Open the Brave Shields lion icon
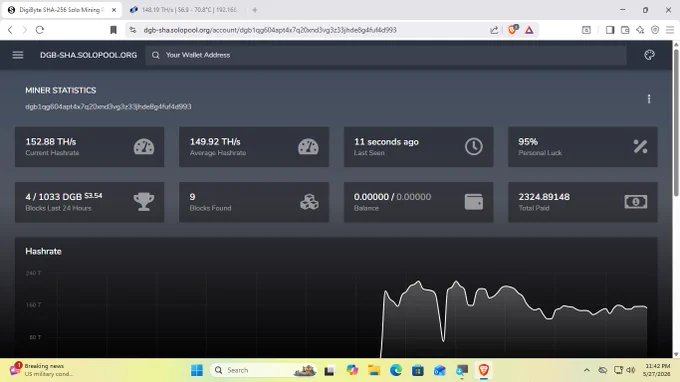The image size is (680, 382). coord(513,29)
